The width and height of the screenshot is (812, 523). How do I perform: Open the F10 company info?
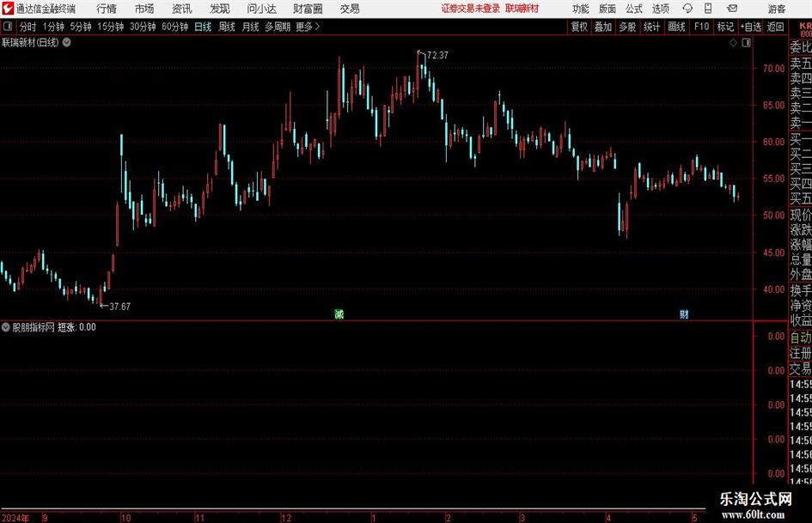[701, 27]
